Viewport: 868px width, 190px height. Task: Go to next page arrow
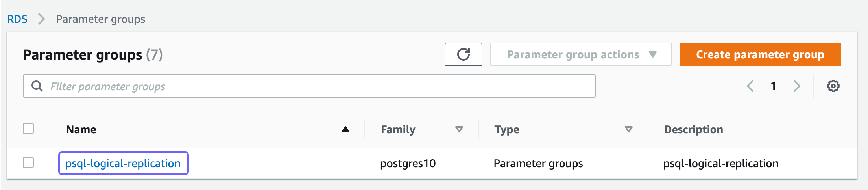[x=797, y=86]
